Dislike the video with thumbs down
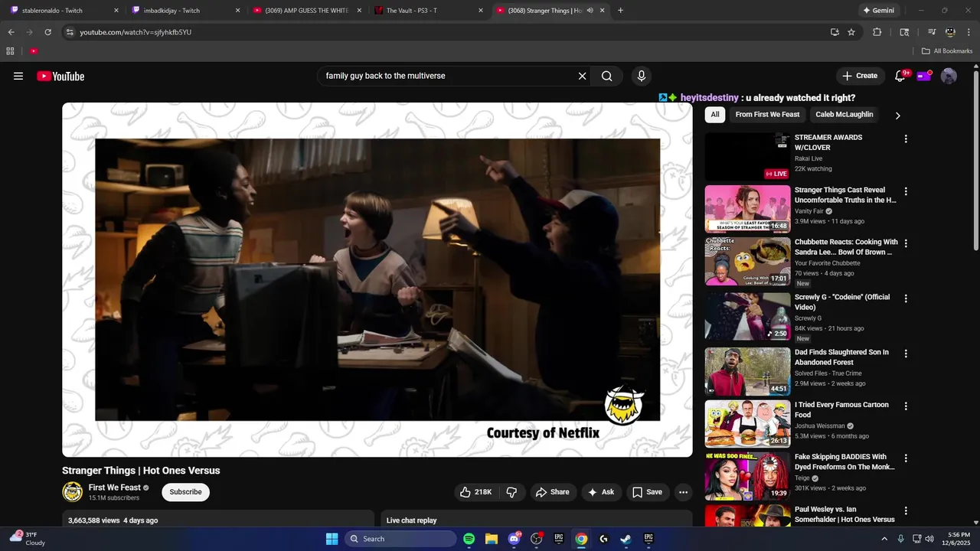The image size is (980, 551). (512, 492)
